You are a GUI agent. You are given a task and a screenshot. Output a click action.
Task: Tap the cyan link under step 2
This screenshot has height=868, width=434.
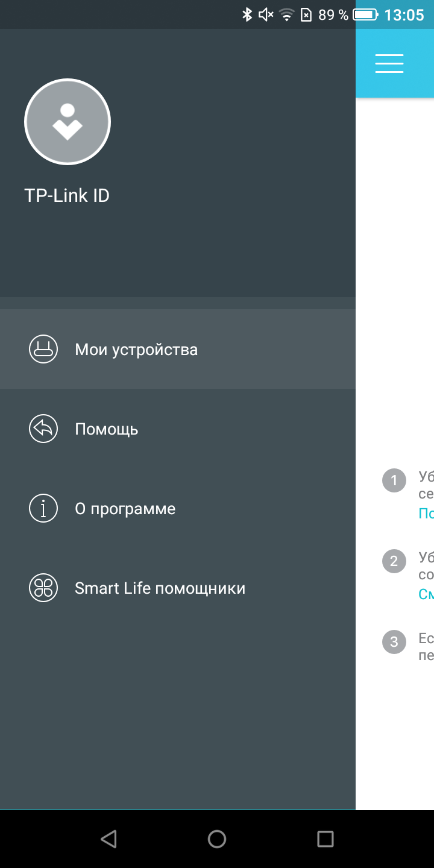[x=426, y=594]
